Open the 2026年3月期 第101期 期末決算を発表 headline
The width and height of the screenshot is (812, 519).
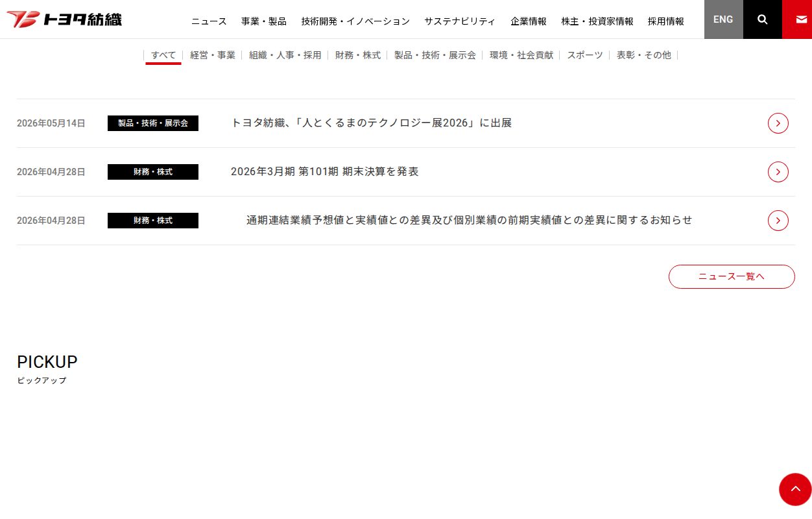(x=325, y=172)
